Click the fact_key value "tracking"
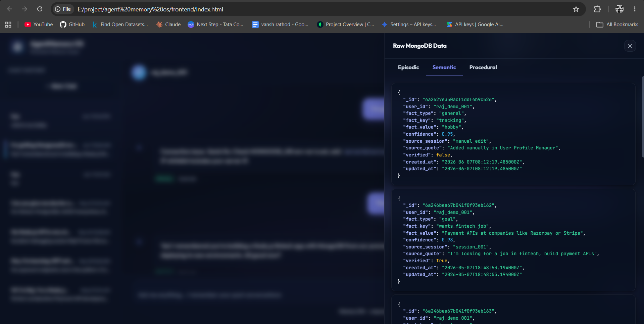This screenshot has width=644, height=324. (450, 121)
